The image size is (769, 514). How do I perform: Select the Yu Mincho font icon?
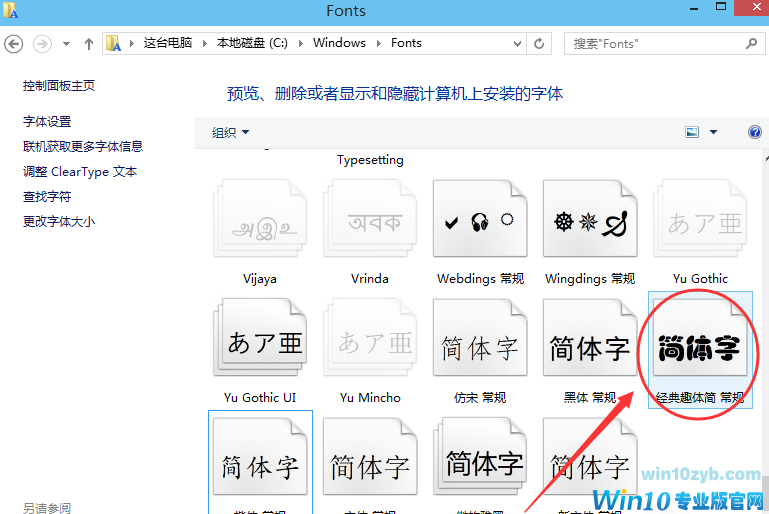(x=370, y=338)
